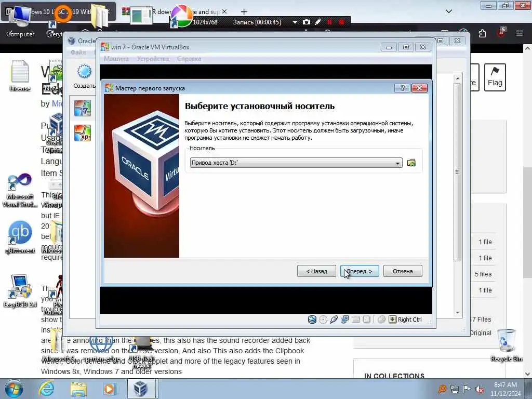Click the Flag button on the webpage
The height and width of the screenshot is (399, 532).
495,77
